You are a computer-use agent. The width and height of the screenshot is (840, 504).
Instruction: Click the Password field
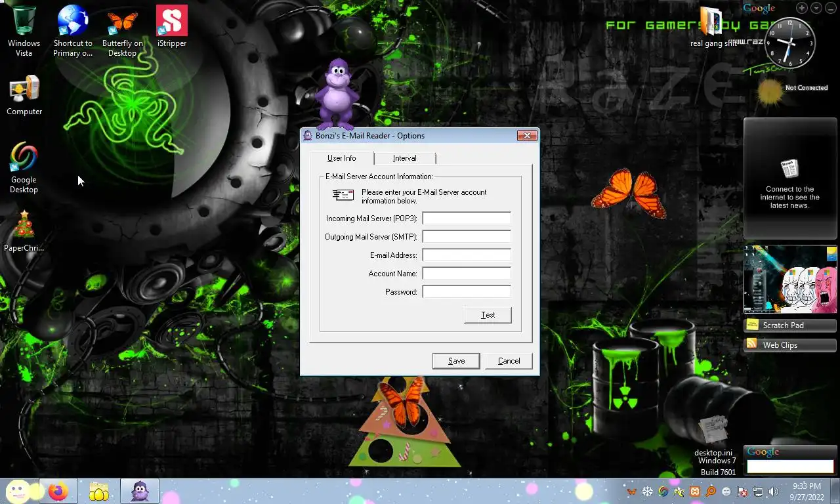[x=467, y=291]
